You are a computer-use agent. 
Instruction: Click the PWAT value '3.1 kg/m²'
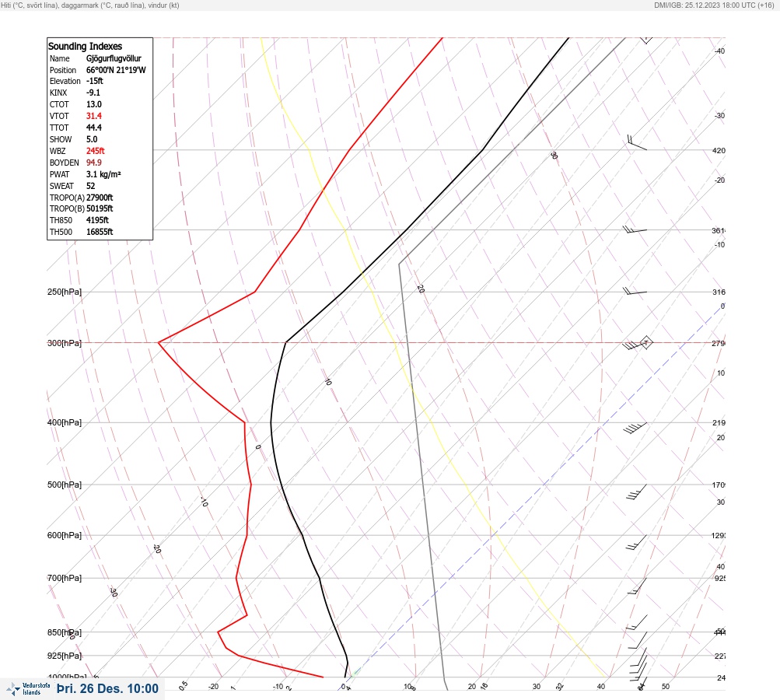(103, 174)
